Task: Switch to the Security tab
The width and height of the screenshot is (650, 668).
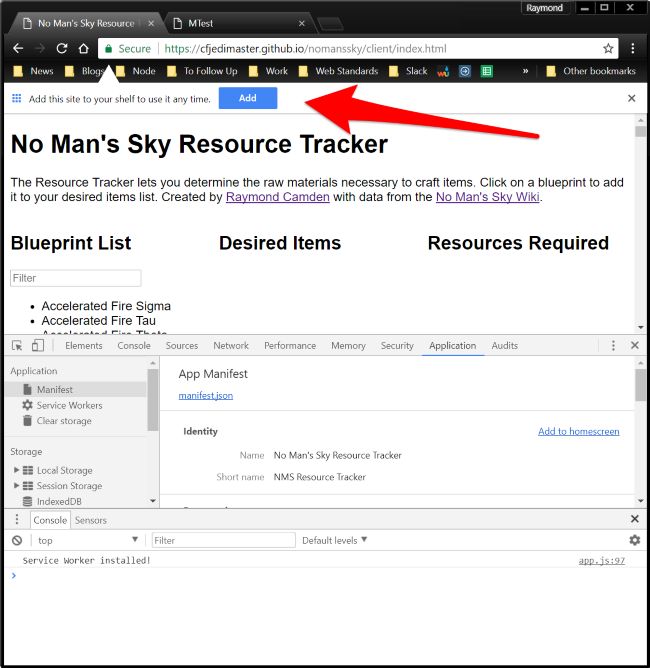Action: pos(397,346)
